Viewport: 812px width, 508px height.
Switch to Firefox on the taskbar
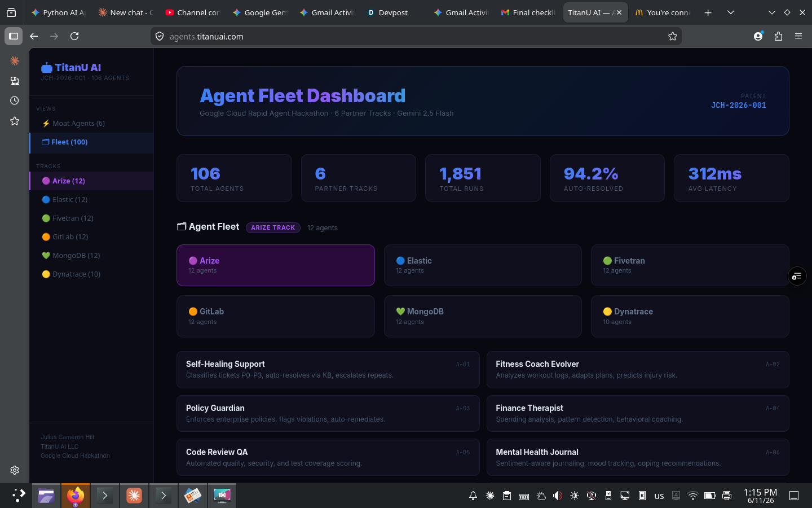[76, 496]
